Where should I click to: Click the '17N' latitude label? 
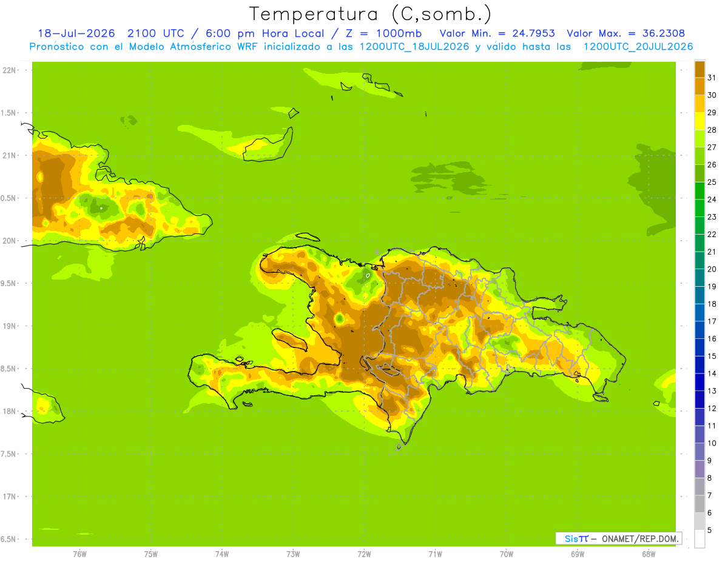(10, 497)
